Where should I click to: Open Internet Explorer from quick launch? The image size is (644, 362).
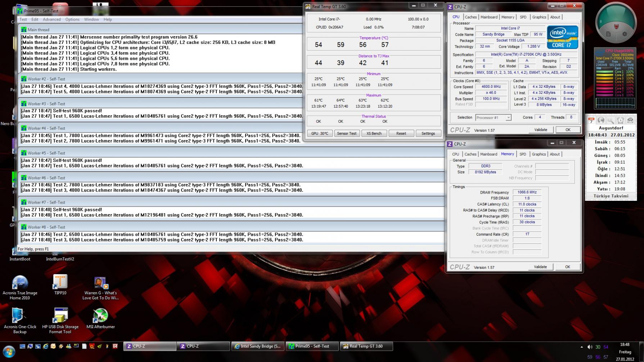pyautogui.click(x=45, y=346)
